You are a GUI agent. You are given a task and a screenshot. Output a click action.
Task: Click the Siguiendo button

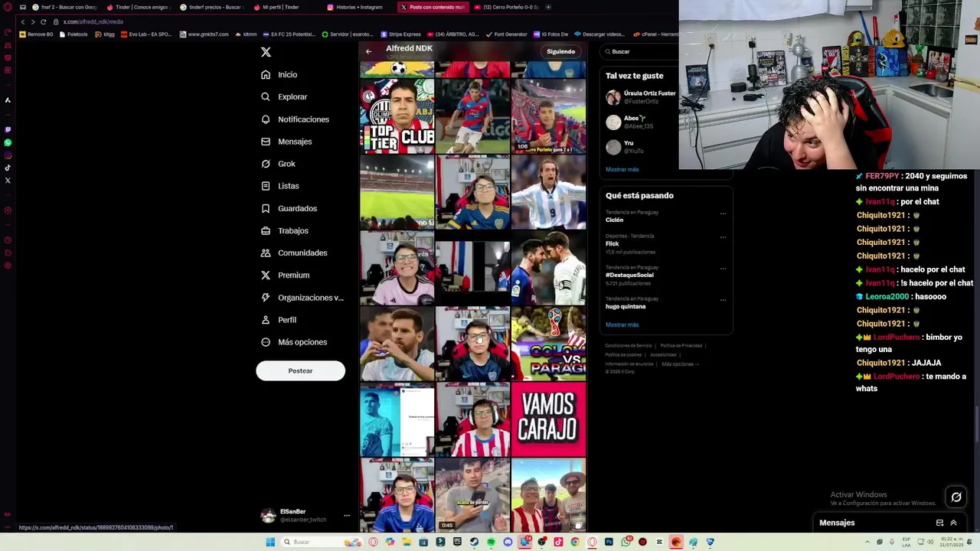(560, 51)
